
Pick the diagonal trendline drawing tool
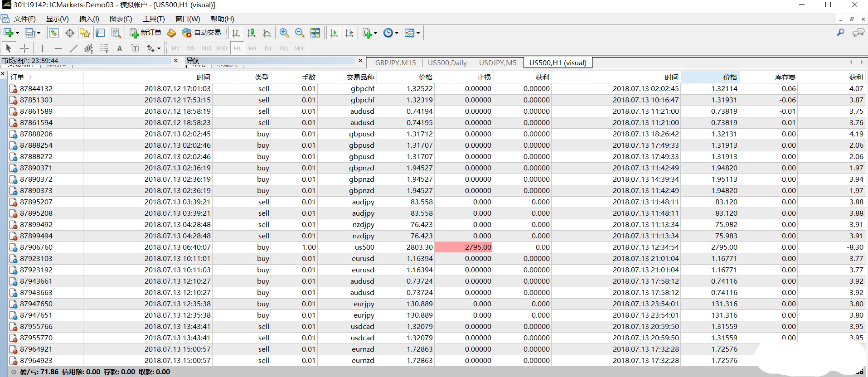click(x=73, y=48)
